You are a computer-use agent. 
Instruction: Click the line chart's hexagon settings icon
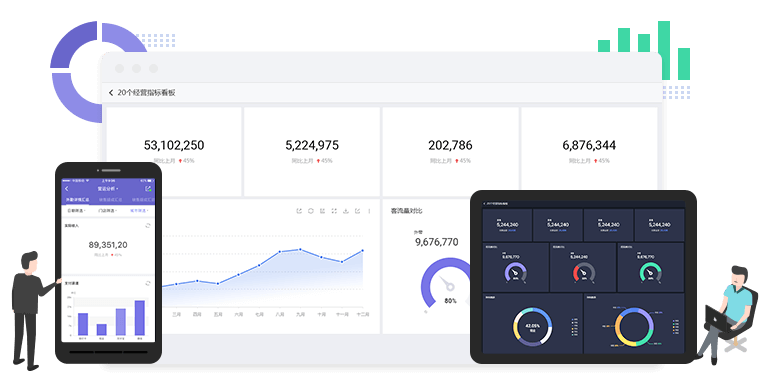(311, 211)
